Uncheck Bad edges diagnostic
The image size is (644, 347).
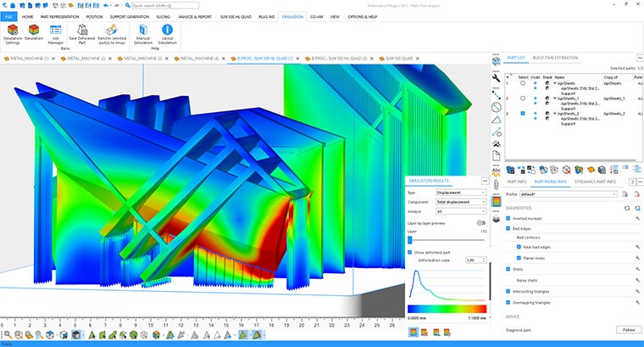tap(508, 228)
